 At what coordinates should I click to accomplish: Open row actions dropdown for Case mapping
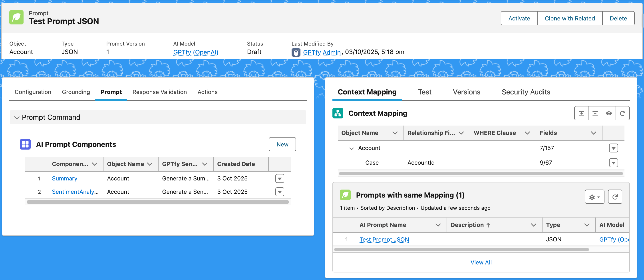(x=613, y=163)
